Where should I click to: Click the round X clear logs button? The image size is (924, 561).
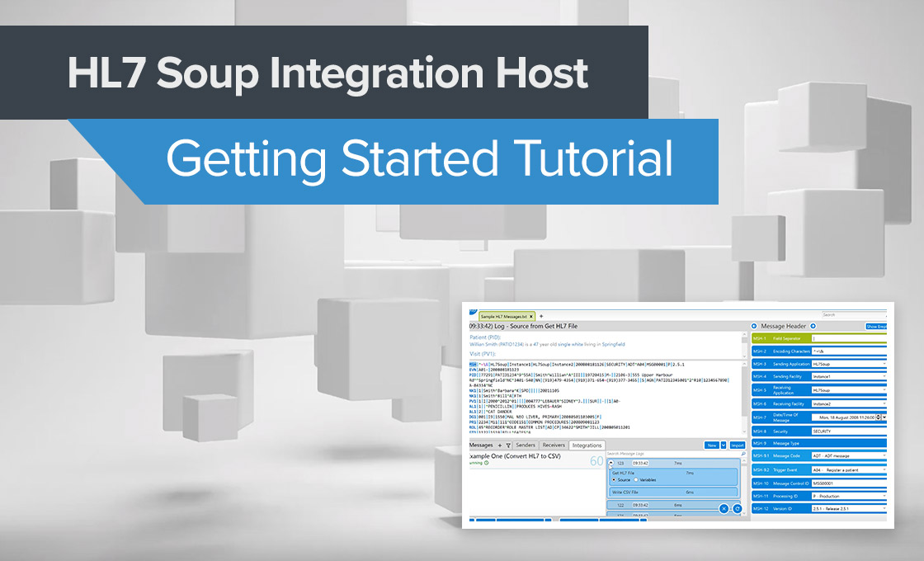point(724,508)
